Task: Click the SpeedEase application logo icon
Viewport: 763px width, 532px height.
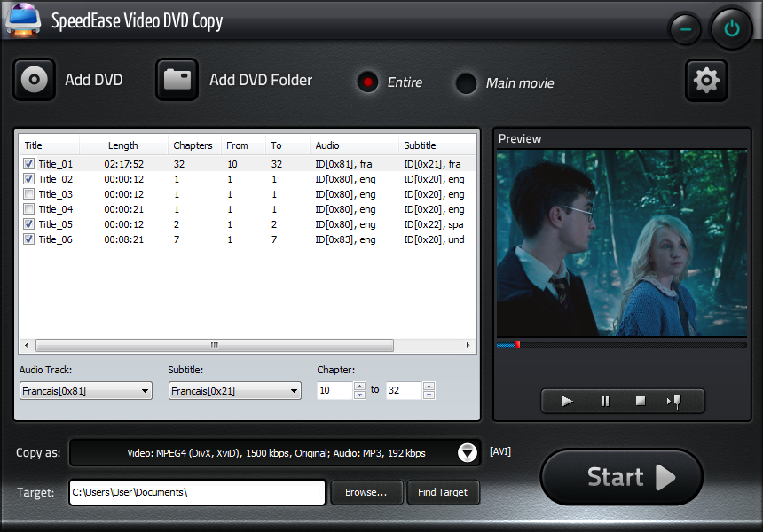Action: [23, 20]
